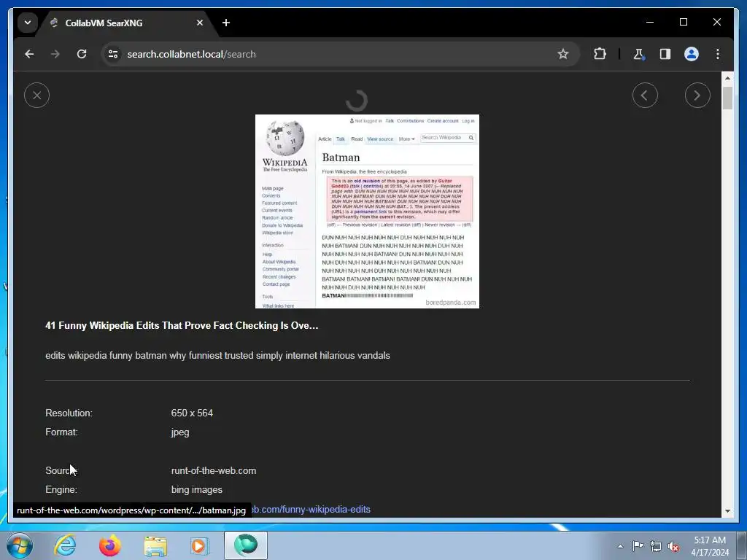Image resolution: width=747 pixels, height=560 pixels.
Task: Go to the next image result
Action: 697,96
